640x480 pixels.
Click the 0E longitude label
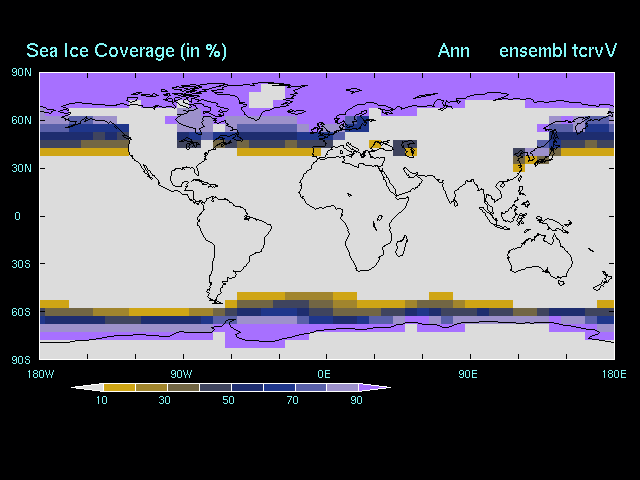[324, 374]
